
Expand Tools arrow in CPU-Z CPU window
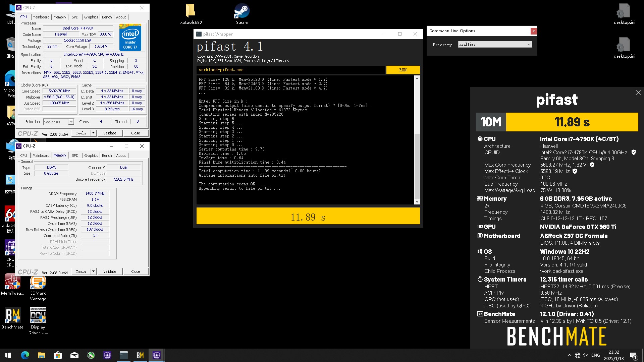(93, 133)
